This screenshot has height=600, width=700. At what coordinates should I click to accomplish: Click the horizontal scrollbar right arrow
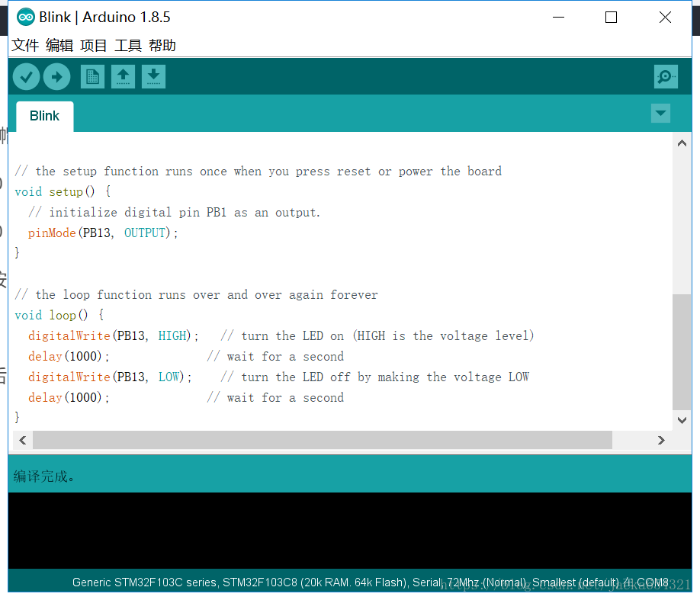coord(661,440)
